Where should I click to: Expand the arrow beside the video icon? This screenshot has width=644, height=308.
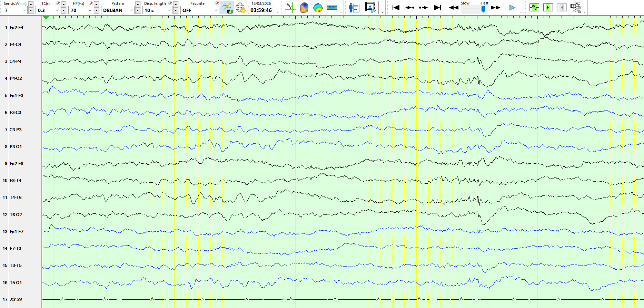pos(383,12)
